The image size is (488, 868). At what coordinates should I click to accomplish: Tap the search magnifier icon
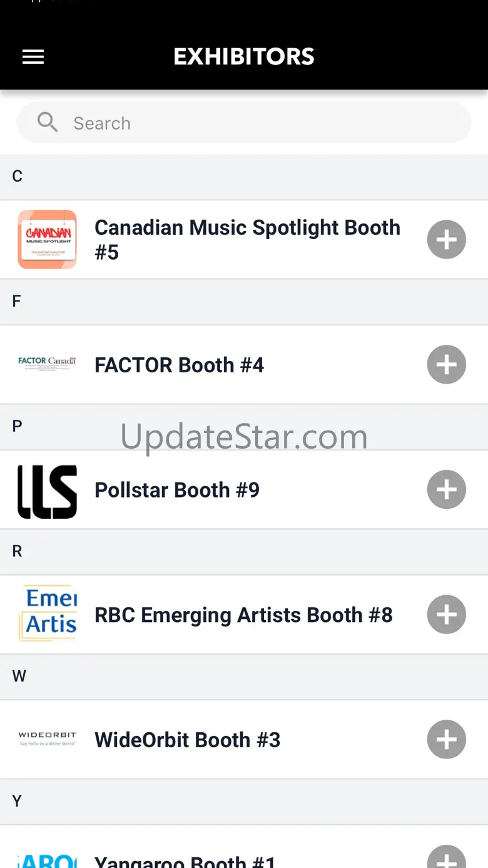click(x=48, y=122)
